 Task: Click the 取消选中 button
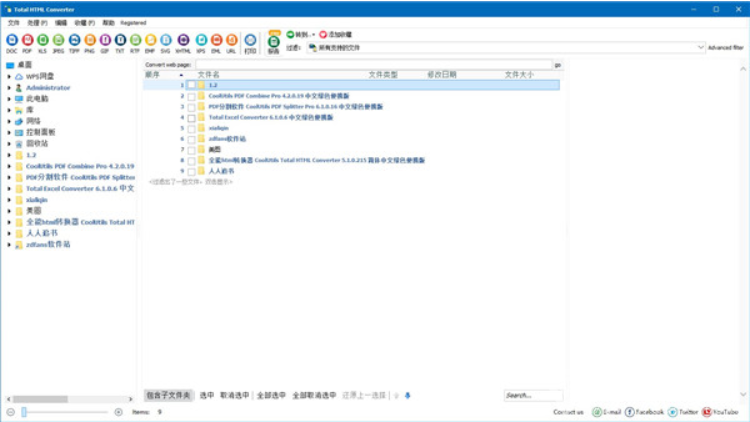tap(234, 395)
